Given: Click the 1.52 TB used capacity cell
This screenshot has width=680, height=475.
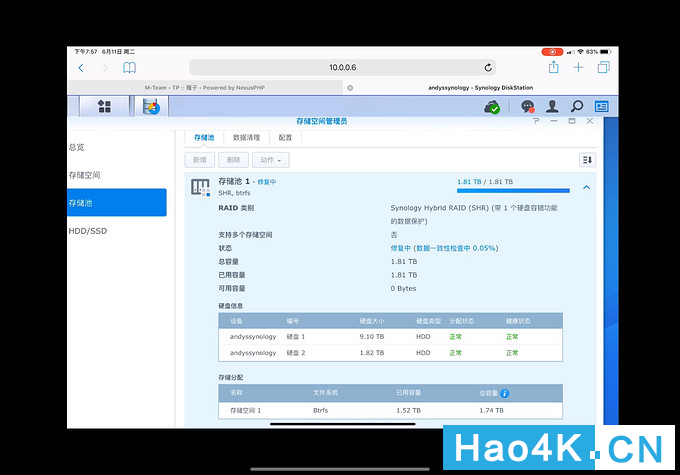Looking at the screenshot, I should tap(408, 410).
